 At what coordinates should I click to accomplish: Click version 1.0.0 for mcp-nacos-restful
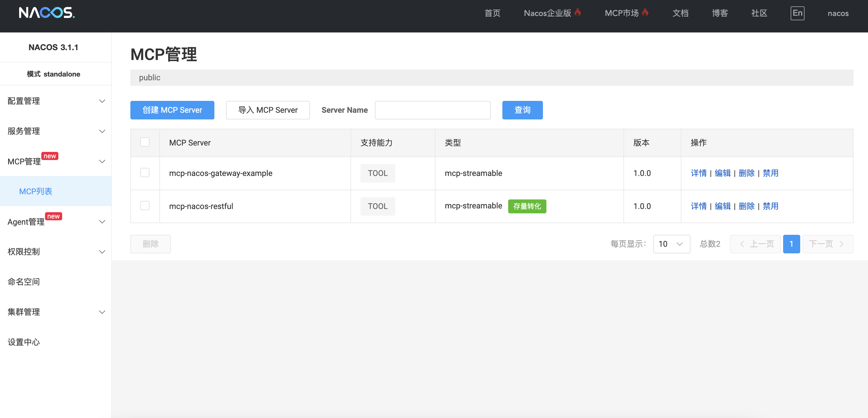click(642, 206)
